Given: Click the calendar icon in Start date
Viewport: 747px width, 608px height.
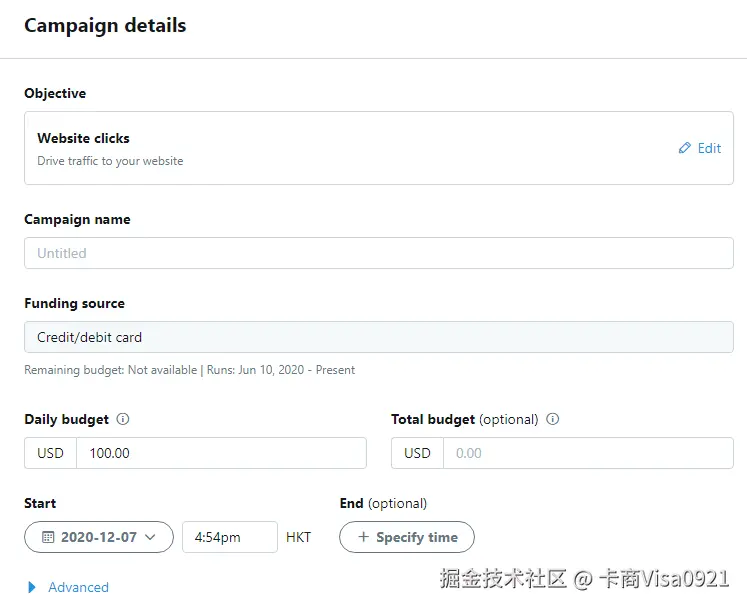Looking at the screenshot, I should 47,537.
